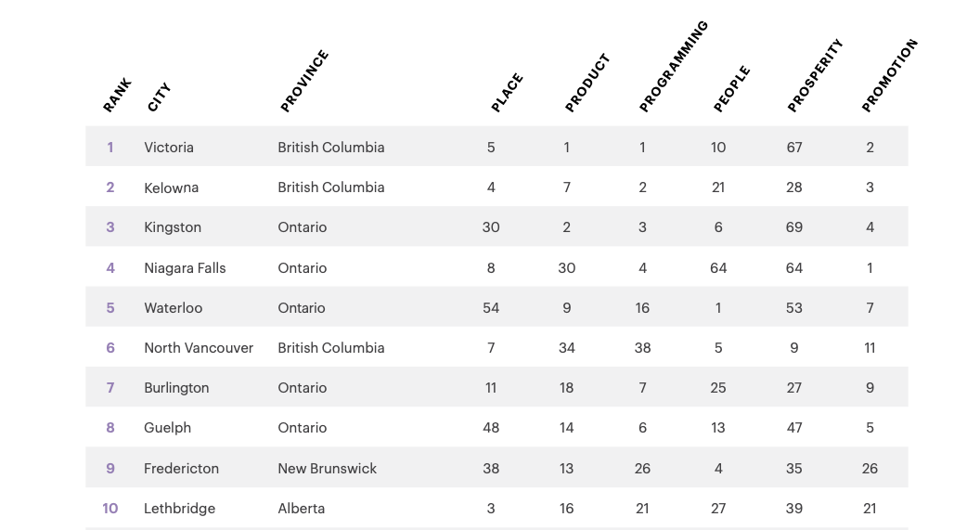The width and height of the screenshot is (980, 530).
Task: Open the North Vancouver entry
Action: click(199, 348)
